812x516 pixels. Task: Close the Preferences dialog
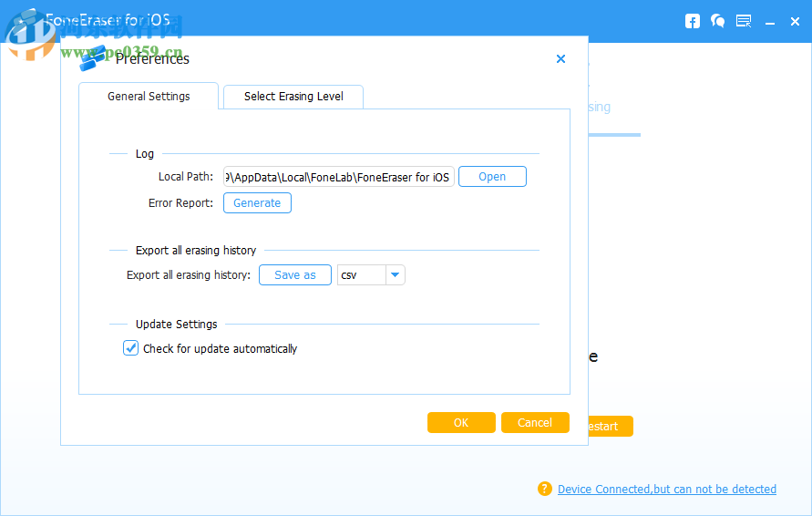pos(560,59)
